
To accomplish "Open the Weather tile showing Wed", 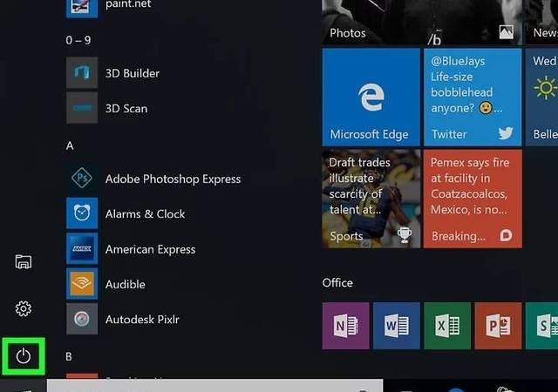I will (x=541, y=97).
